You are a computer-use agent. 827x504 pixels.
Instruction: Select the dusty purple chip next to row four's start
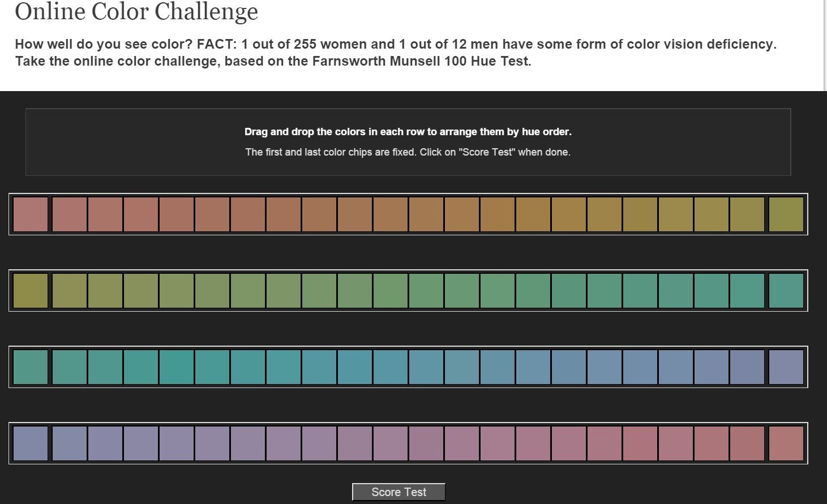point(69,445)
